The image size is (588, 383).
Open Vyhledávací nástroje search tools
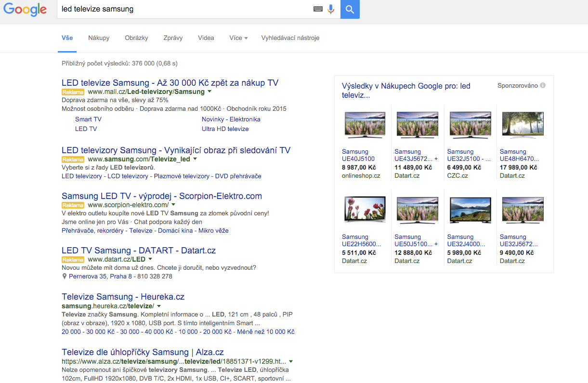click(290, 38)
